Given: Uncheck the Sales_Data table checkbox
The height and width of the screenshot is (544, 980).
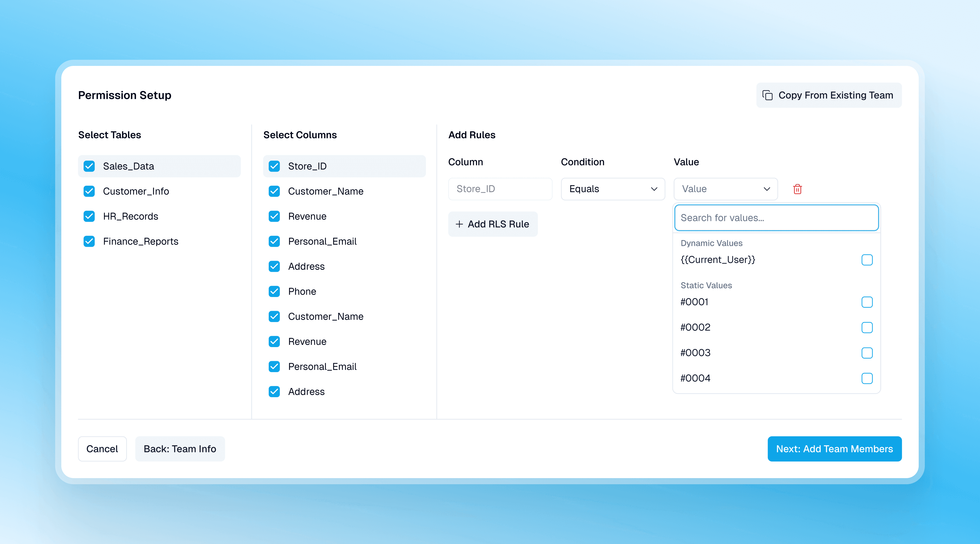Looking at the screenshot, I should (x=89, y=166).
